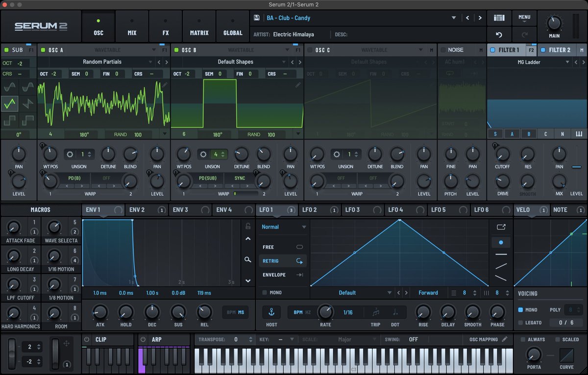Switch to the MATRIX tab

[199, 27]
